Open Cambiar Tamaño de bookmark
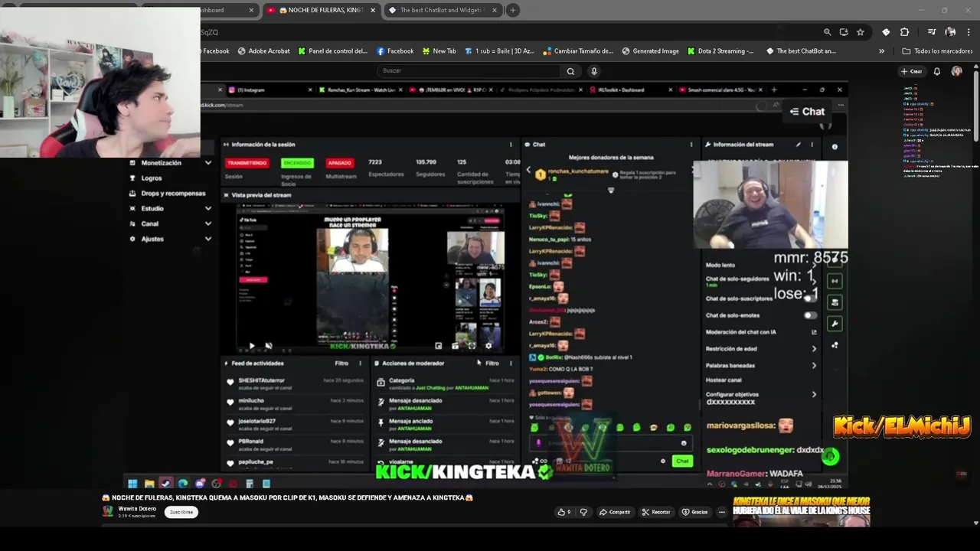 click(x=578, y=51)
